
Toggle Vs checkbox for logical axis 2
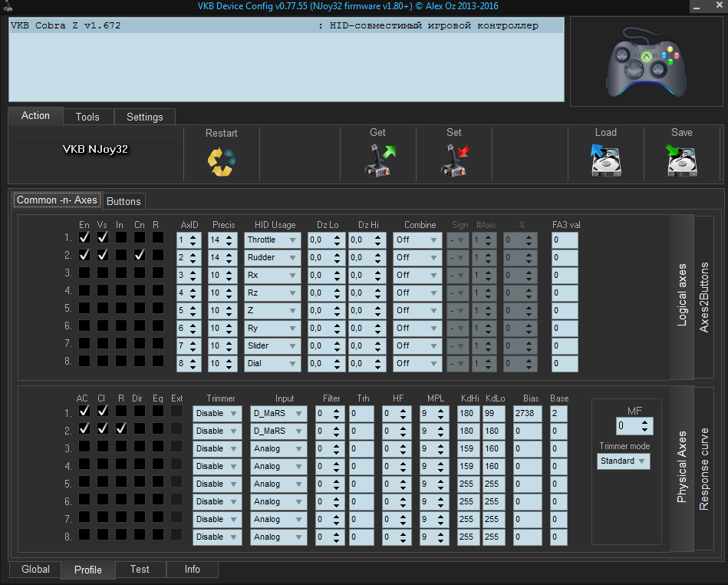click(x=103, y=255)
